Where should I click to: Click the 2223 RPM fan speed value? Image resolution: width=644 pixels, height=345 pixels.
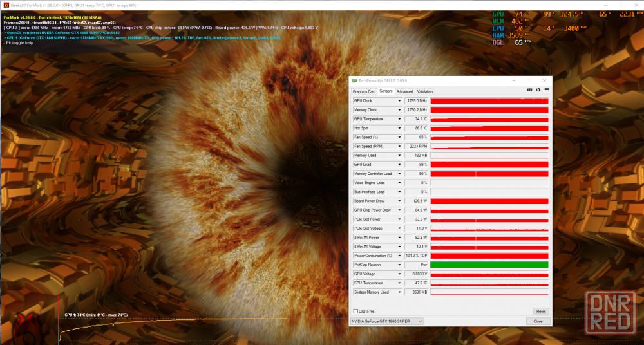pos(417,147)
